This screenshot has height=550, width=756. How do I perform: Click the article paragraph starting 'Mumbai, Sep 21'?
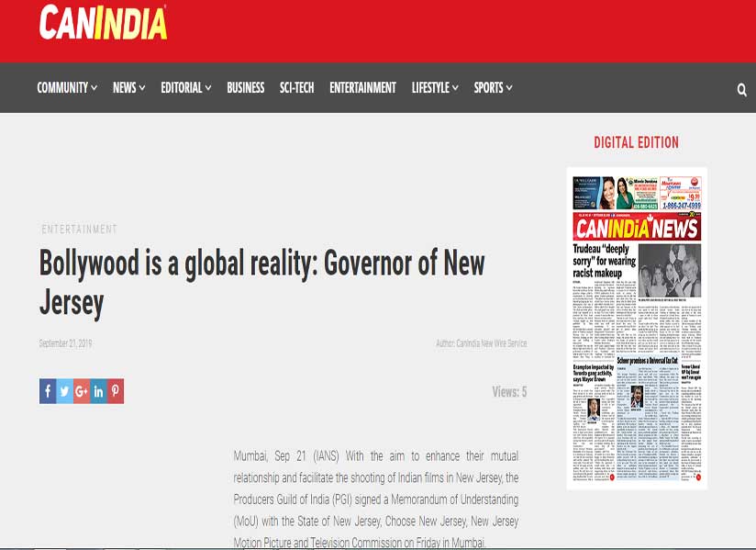pos(376,499)
